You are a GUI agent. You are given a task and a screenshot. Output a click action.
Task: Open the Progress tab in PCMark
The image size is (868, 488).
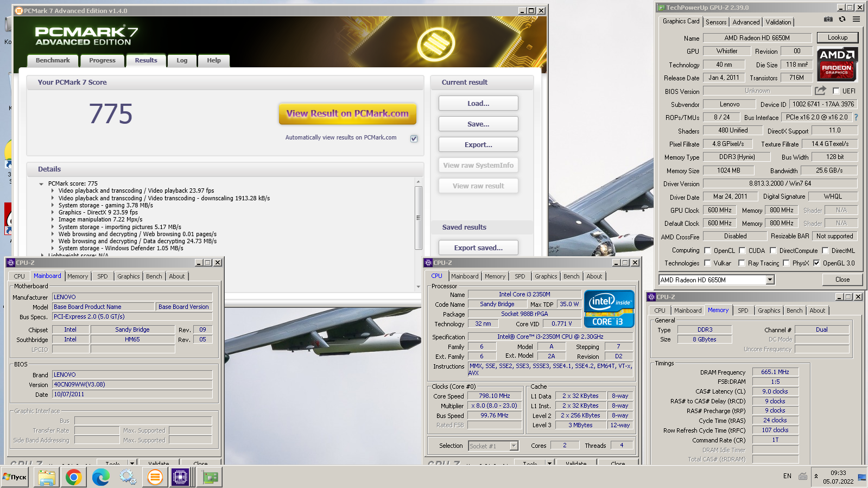[x=102, y=60]
